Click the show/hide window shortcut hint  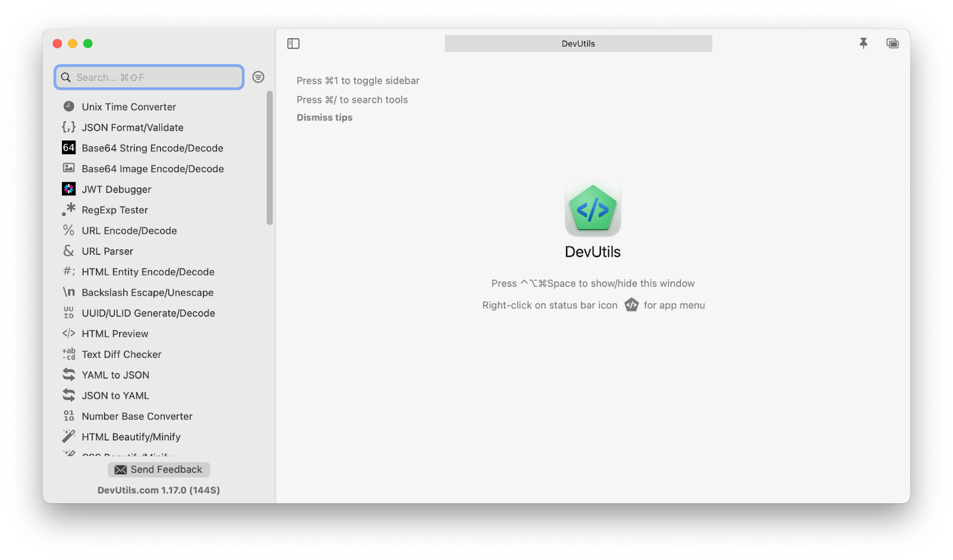593,283
